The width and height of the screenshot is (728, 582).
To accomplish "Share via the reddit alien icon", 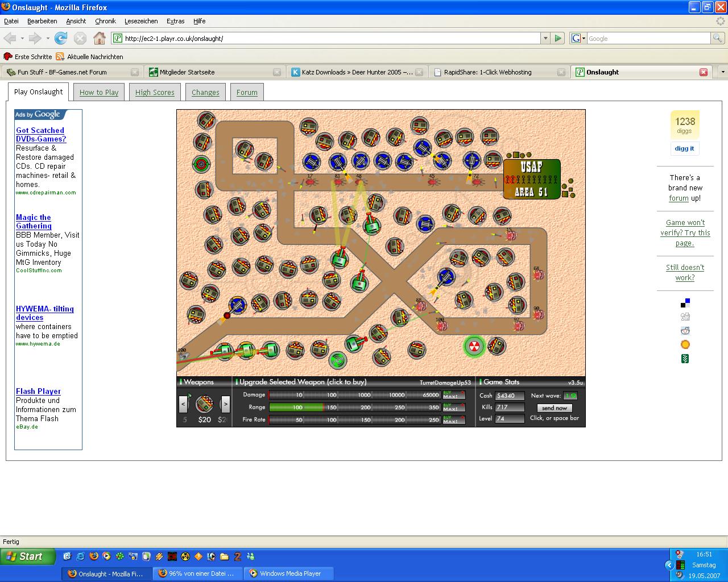I will point(685,331).
